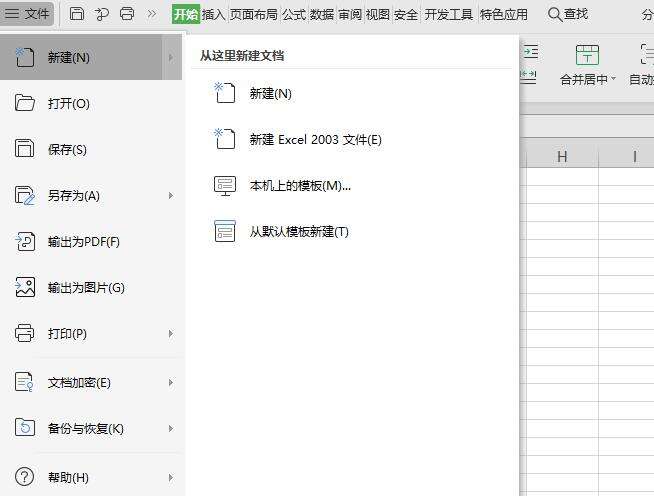Click the local template icon beside 本机上的模板

(x=225, y=186)
